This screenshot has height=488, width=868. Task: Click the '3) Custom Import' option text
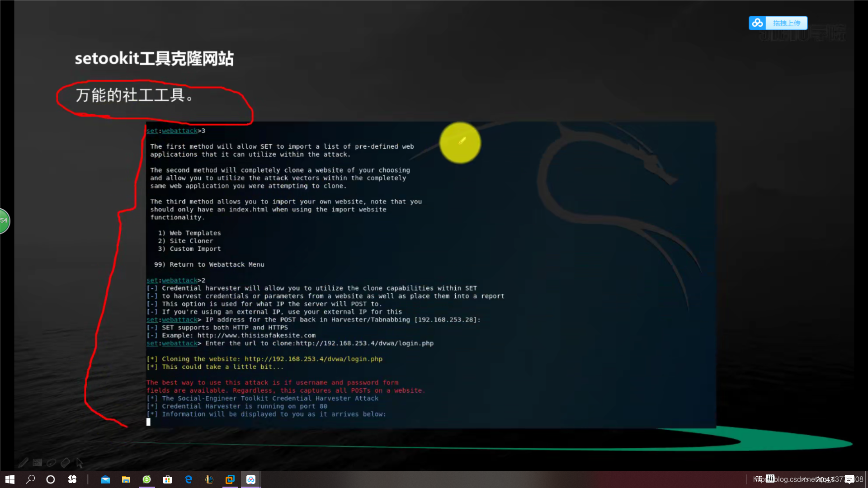coord(189,249)
